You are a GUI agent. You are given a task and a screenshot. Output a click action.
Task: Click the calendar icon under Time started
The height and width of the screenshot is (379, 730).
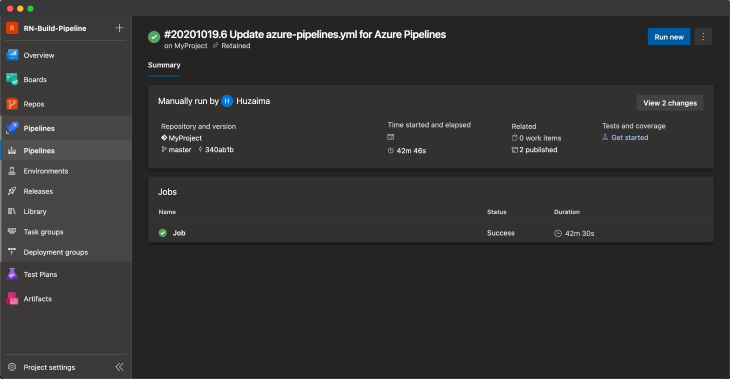coord(391,137)
